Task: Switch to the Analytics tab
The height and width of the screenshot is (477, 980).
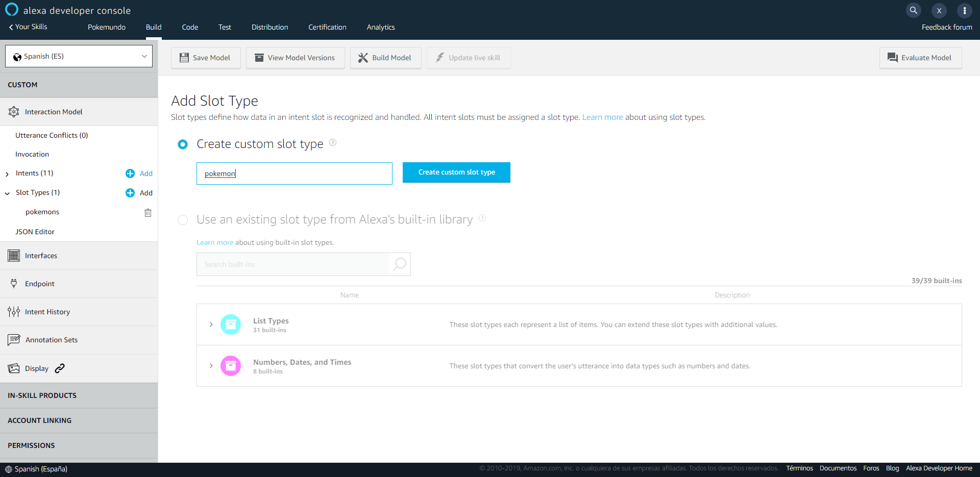Action: (x=381, y=27)
